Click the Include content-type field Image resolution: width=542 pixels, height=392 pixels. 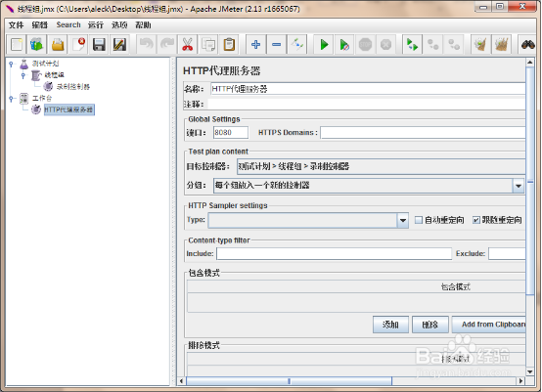point(334,253)
